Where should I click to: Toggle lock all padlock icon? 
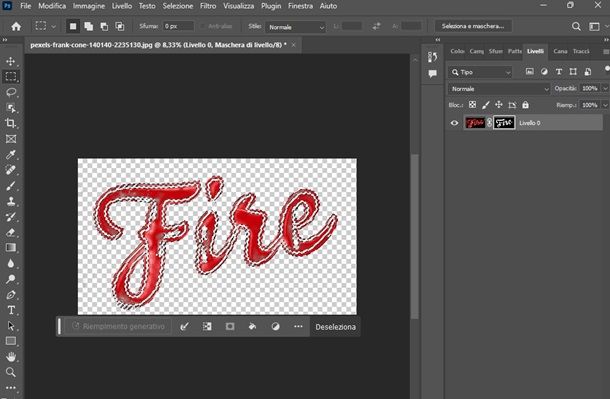click(x=526, y=105)
